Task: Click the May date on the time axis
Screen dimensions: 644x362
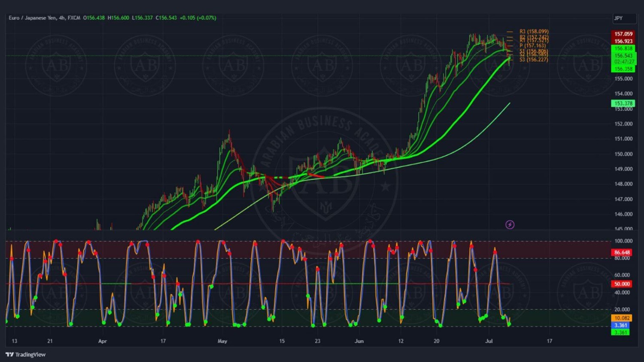Action: (x=222, y=341)
